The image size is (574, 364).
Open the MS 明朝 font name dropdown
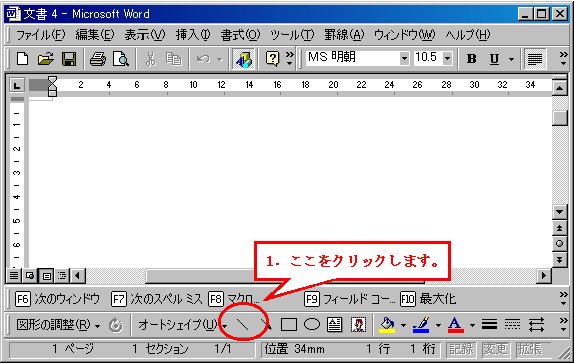(404, 58)
